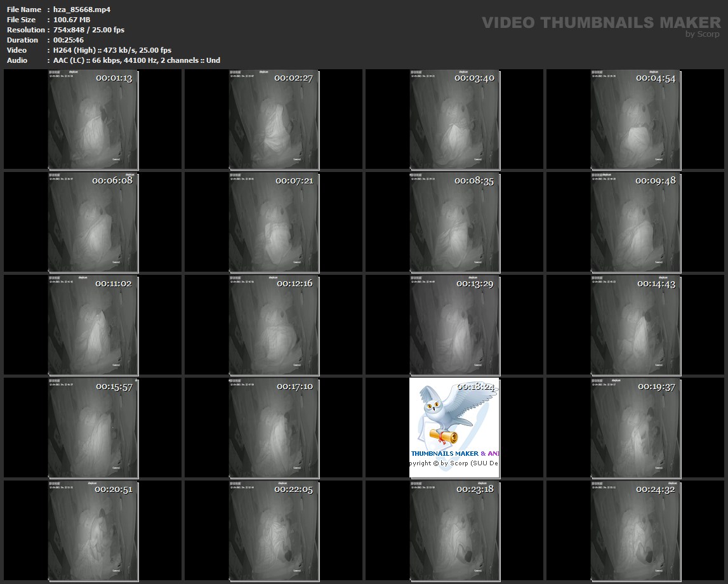Choose the frame timestamped 00:14:43
This screenshot has height=584, width=728.
(x=635, y=325)
